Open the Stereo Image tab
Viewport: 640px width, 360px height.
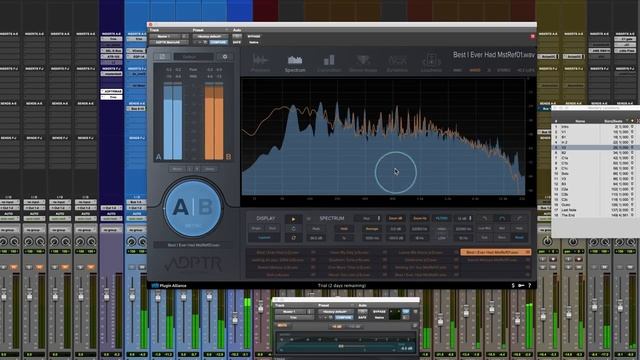coord(363,64)
